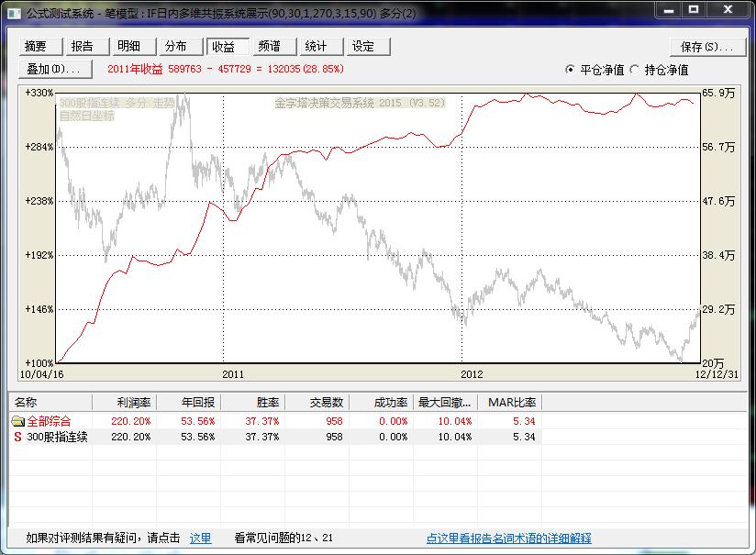Click 全部综合 MAR ratio 5.34

(x=524, y=421)
